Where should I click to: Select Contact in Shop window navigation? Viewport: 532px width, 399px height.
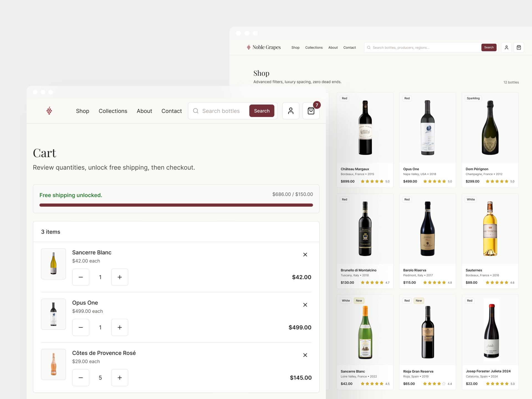pos(350,47)
